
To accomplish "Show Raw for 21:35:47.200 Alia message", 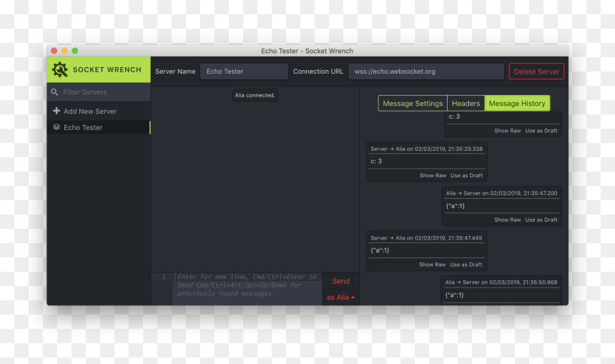I will click(x=507, y=220).
